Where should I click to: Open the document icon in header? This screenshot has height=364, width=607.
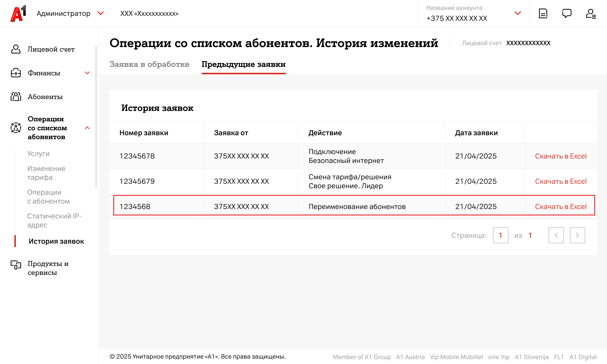(x=543, y=14)
